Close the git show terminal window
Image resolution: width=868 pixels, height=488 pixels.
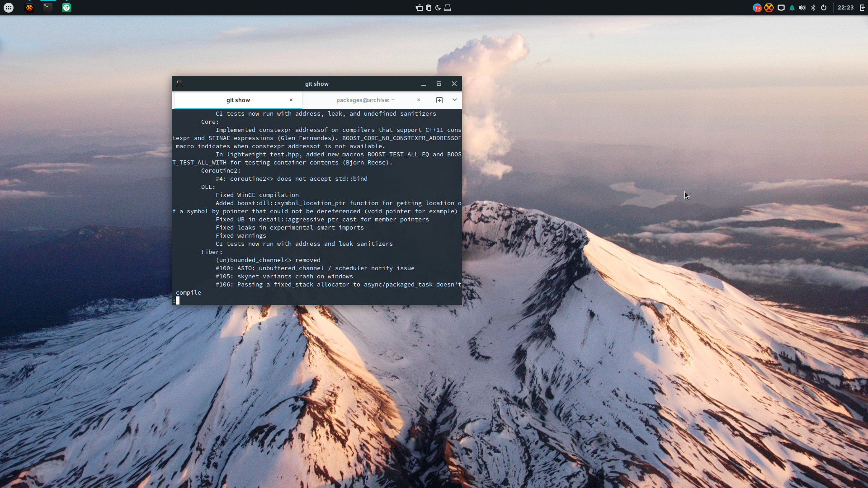[x=454, y=84]
